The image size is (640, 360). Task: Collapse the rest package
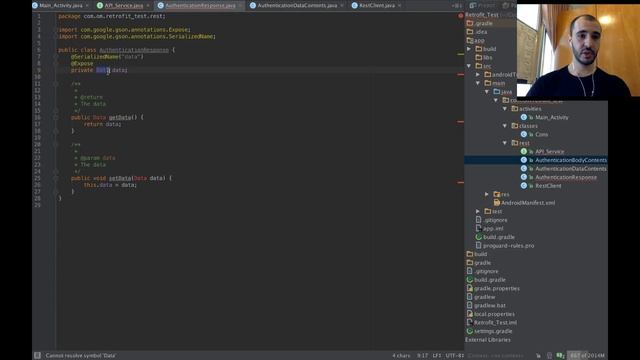click(x=505, y=143)
